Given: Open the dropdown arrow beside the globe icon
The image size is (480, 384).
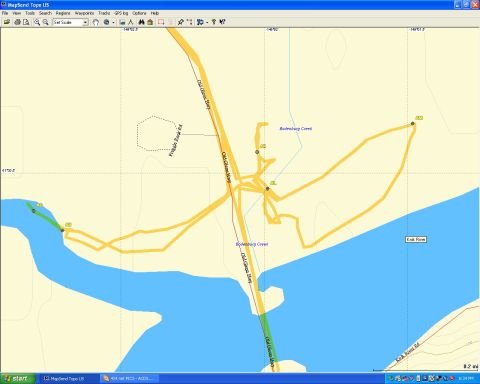Looking at the screenshot, I should (113, 22).
